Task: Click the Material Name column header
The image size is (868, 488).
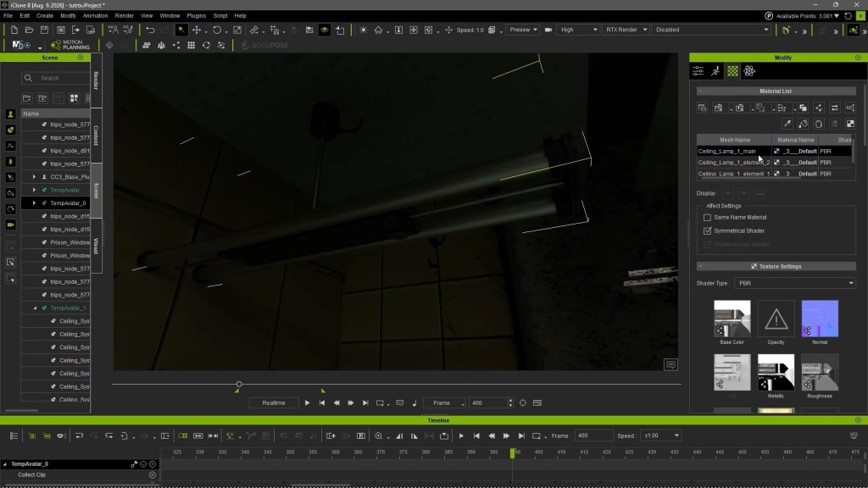Action: tap(795, 140)
